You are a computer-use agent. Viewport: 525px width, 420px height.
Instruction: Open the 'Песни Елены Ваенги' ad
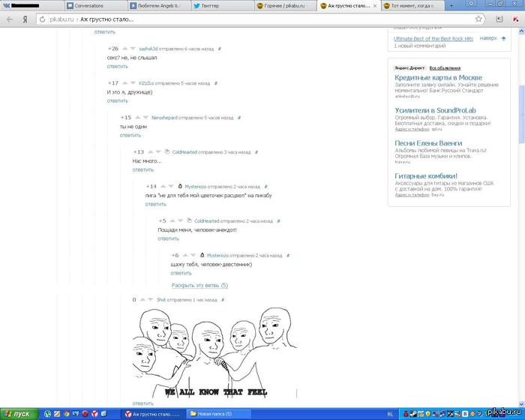click(428, 143)
